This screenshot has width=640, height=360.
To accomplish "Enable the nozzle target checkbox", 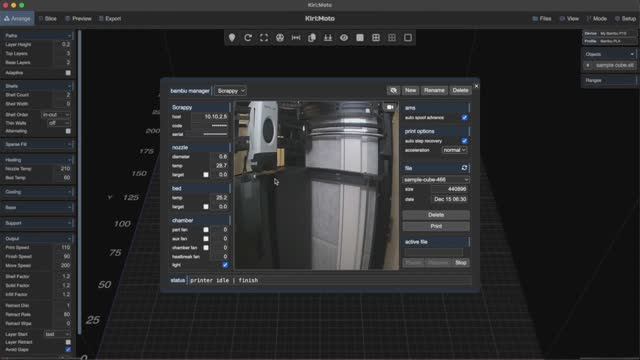I will point(206,175).
